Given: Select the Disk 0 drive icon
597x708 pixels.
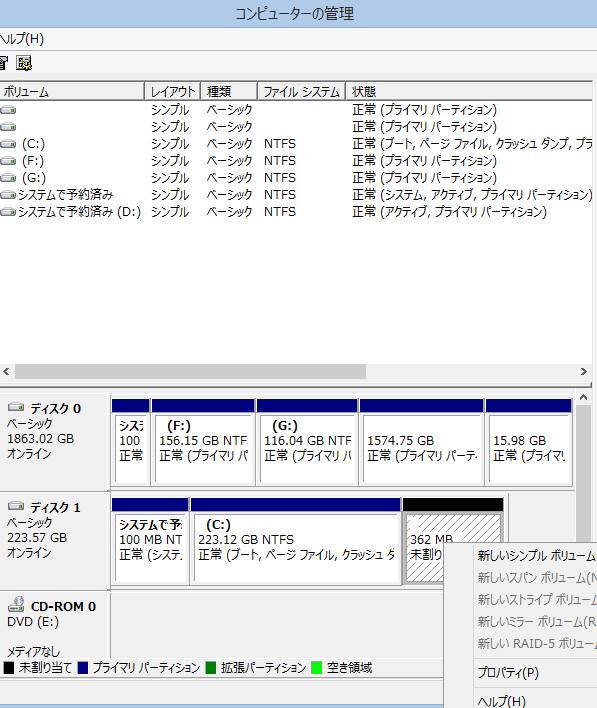Looking at the screenshot, I should click(16, 407).
